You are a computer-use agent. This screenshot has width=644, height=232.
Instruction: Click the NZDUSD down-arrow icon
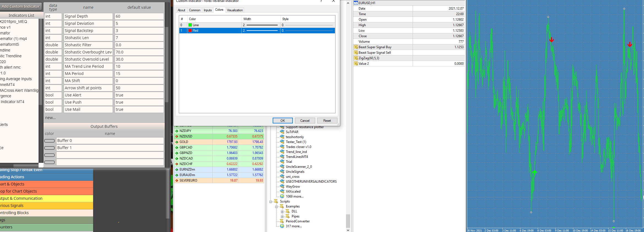point(177,136)
